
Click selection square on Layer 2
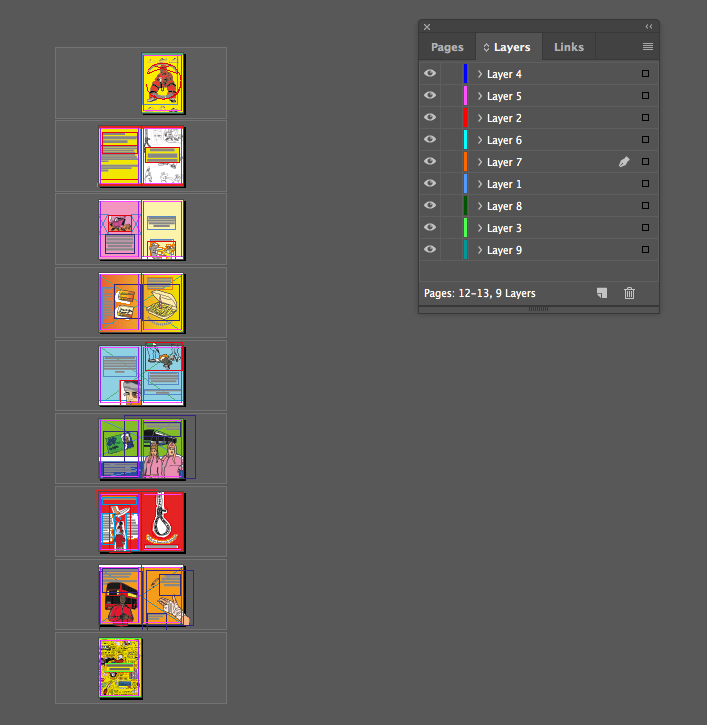(x=646, y=118)
